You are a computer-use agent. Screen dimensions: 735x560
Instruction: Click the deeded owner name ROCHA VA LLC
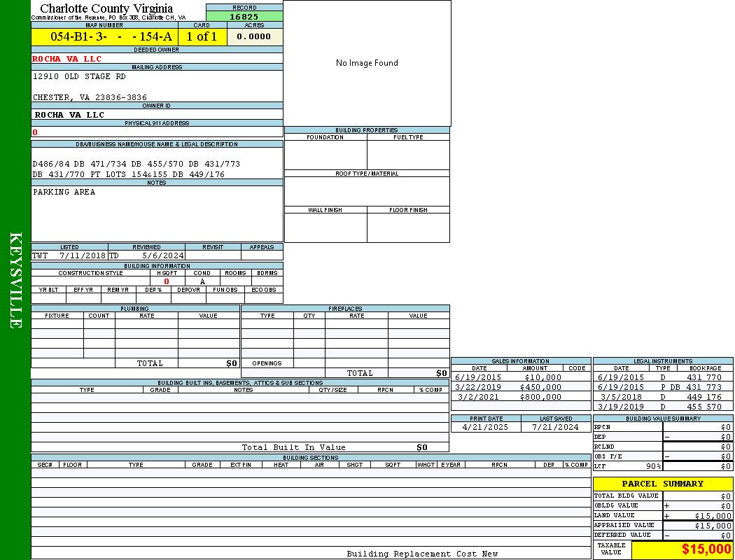click(67, 59)
